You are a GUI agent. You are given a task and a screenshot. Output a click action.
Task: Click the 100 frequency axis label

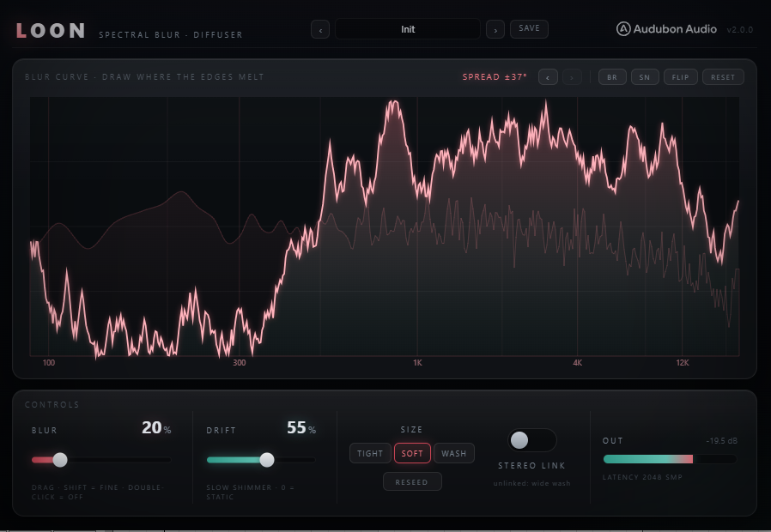49,363
